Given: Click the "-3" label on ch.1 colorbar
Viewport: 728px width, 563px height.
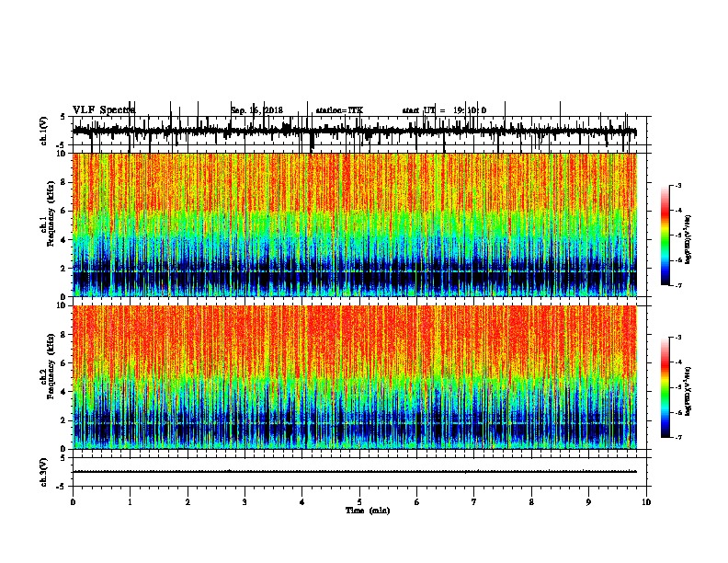Looking at the screenshot, I should pos(677,185).
